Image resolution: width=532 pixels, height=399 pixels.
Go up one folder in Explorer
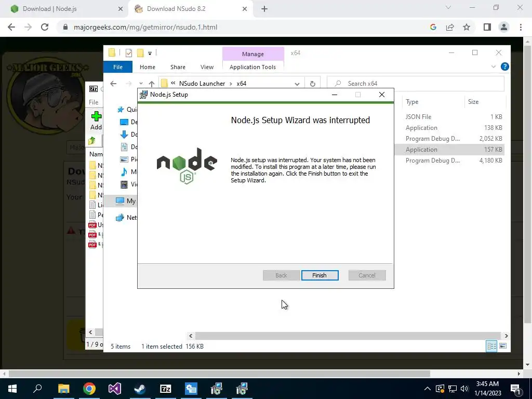click(x=151, y=84)
